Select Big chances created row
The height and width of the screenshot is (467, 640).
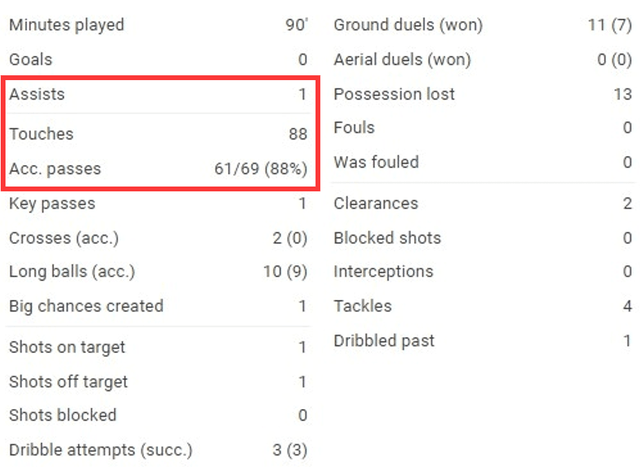tap(158, 306)
